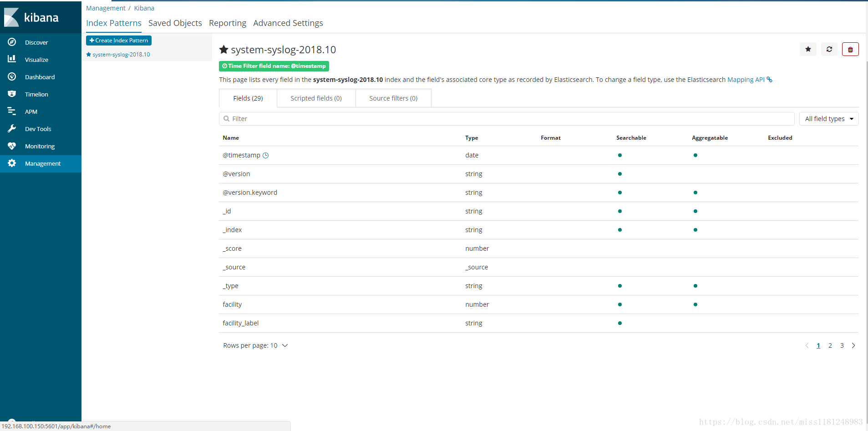Open Saved Objects tab
868x431 pixels.
(175, 23)
